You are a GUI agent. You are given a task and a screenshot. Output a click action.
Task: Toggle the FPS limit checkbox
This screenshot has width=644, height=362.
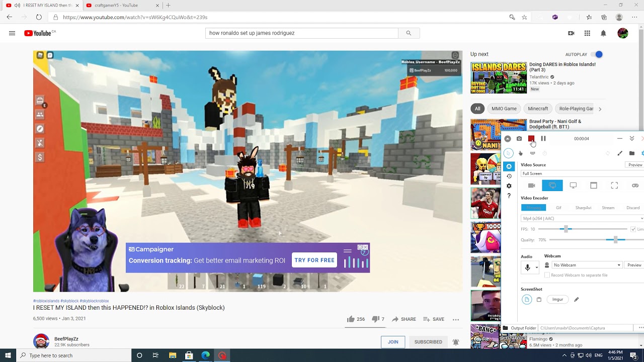(633, 229)
